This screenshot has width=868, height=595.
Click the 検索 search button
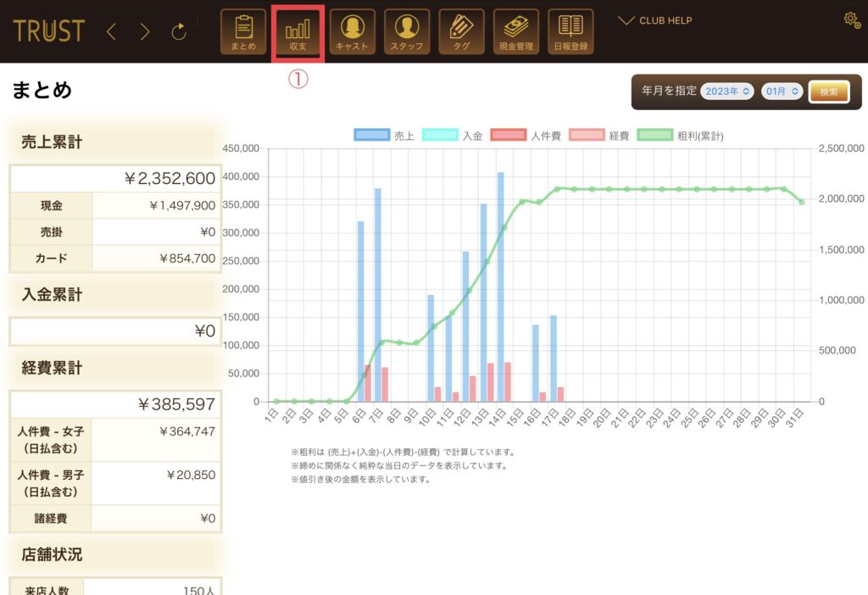829,92
